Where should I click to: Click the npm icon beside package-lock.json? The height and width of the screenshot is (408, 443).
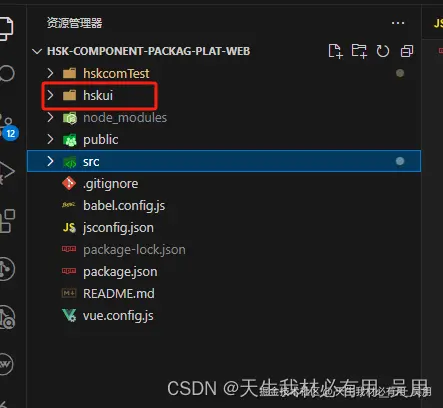click(x=69, y=249)
